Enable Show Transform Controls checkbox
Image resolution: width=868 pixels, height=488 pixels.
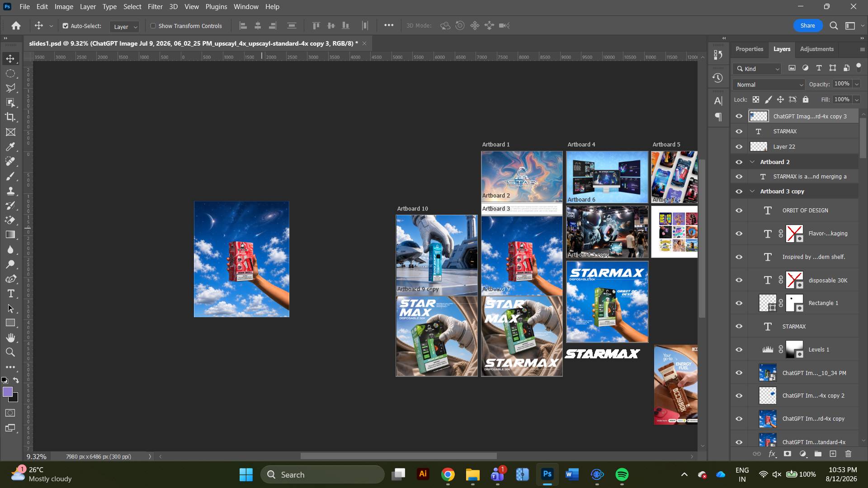pos(153,26)
